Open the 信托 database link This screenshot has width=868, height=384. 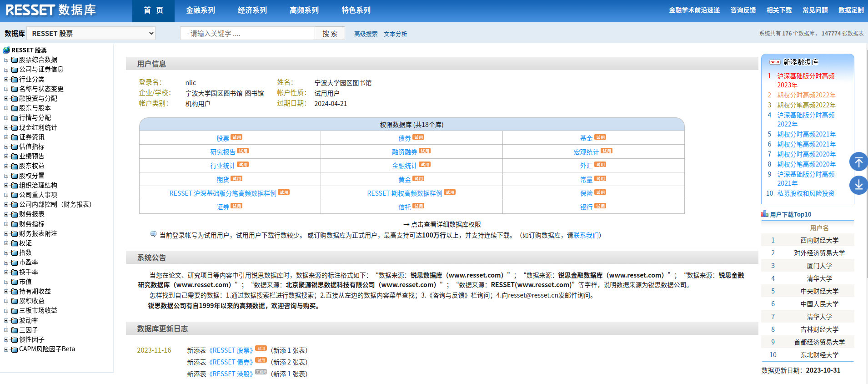[x=405, y=207]
